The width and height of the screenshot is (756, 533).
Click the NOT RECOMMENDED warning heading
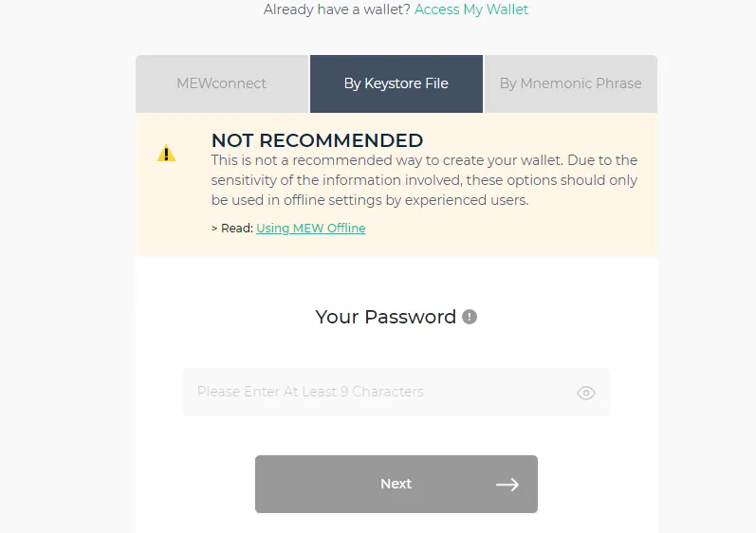coord(317,140)
